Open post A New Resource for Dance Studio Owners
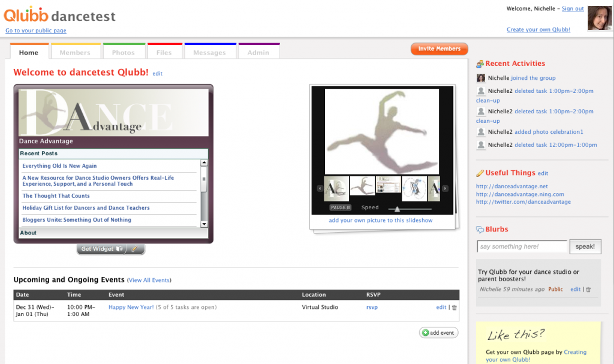 (x=98, y=181)
